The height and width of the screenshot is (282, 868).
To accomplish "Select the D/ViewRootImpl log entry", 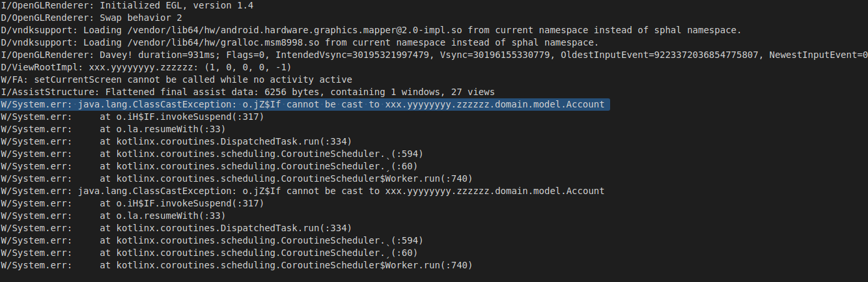I will [147, 67].
